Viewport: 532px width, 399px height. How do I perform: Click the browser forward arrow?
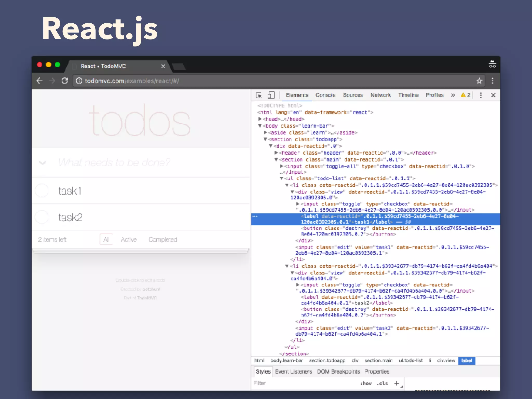tap(52, 81)
